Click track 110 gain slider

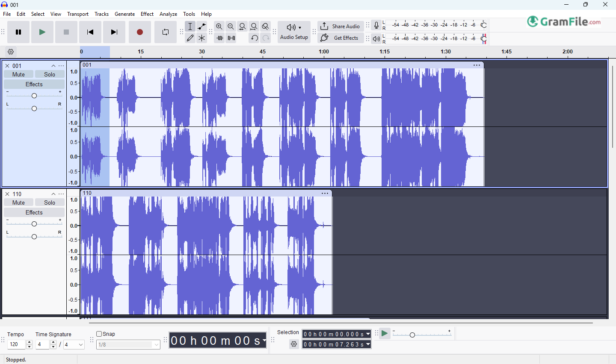click(x=34, y=224)
